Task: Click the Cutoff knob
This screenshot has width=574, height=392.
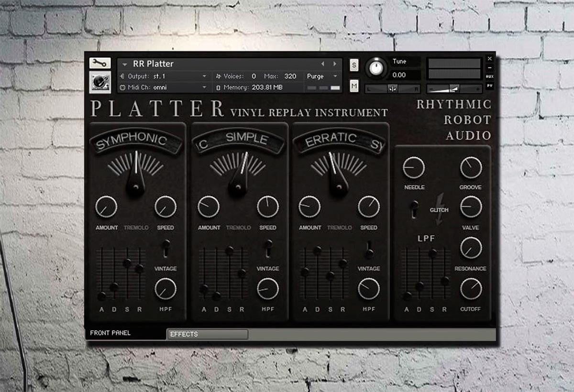Action: click(471, 289)
